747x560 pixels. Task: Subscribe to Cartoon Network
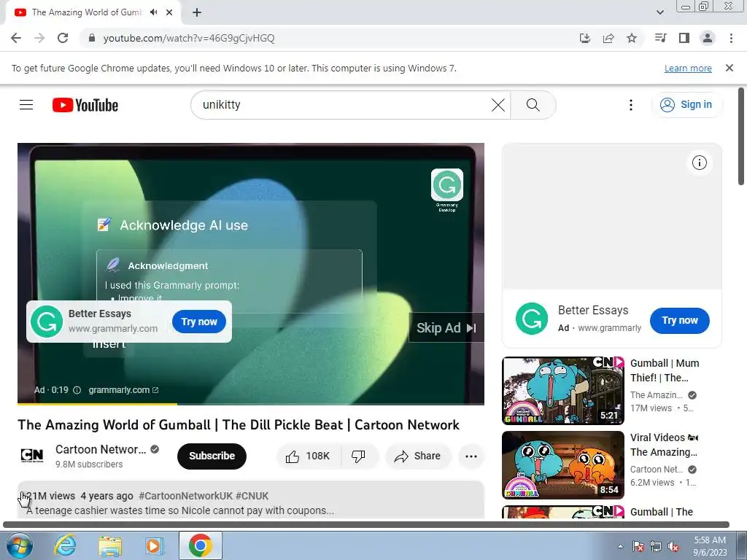[212, 456]
